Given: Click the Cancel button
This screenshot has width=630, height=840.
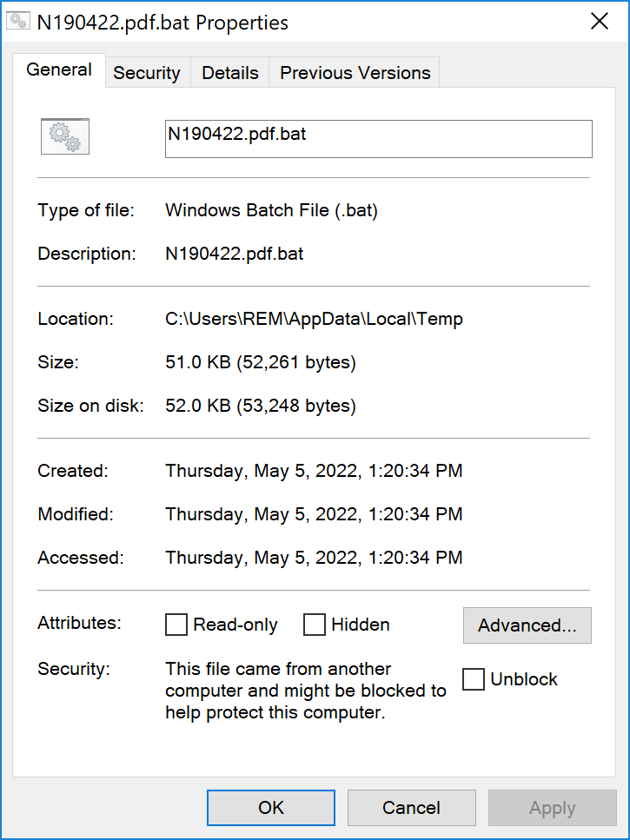Looking at the screenshot, I should (x=411, y=808).
